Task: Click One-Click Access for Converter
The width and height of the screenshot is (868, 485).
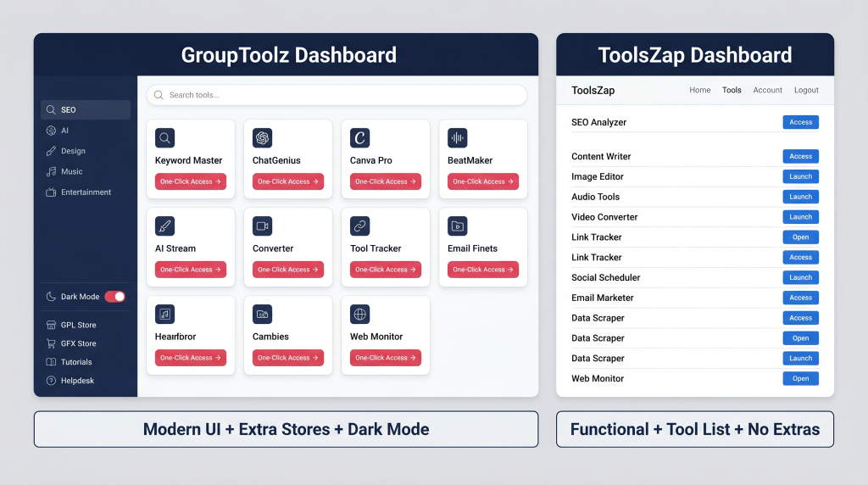Action: [x=288, y=270]
